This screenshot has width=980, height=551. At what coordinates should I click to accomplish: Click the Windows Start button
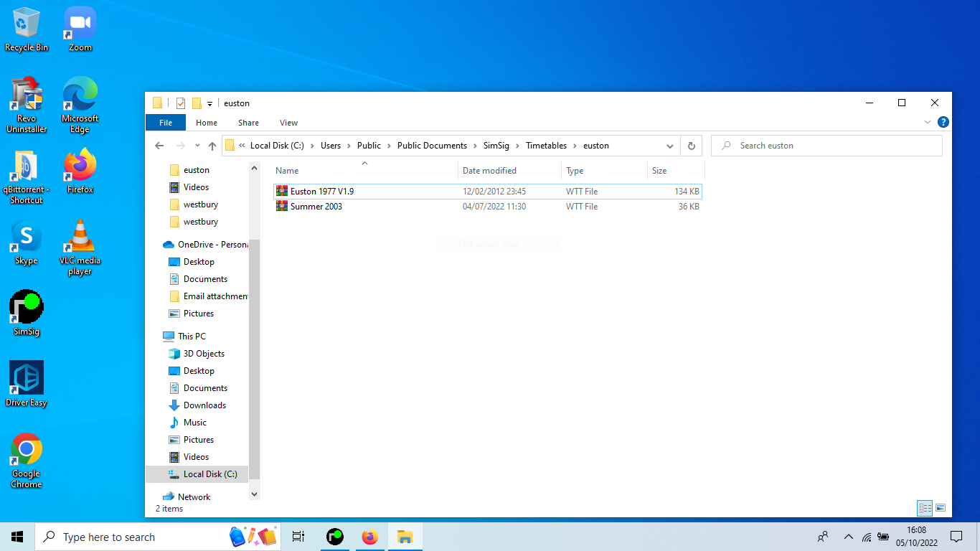(17, 537)
